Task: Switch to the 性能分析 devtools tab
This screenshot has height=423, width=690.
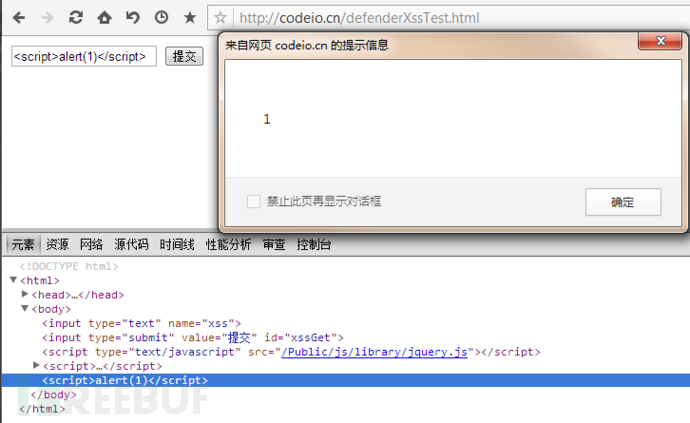Action: 228,244
